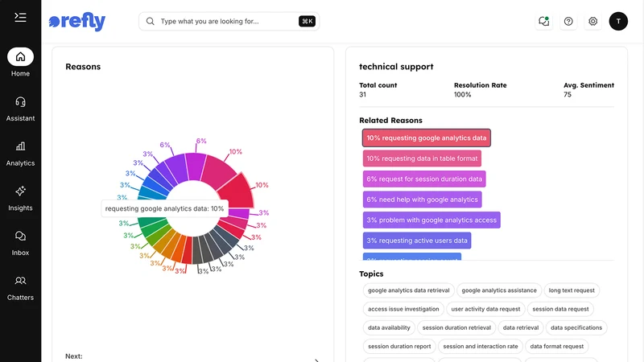
Task: Click the chart tooltip 'requesting google analytics data: 10%'
Action: coord(164,208)
